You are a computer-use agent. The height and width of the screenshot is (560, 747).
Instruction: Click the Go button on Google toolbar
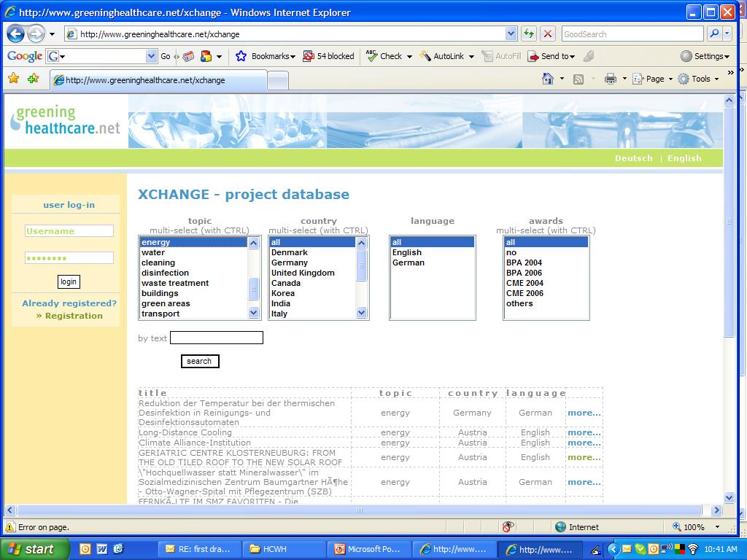[x=166, y=56]
